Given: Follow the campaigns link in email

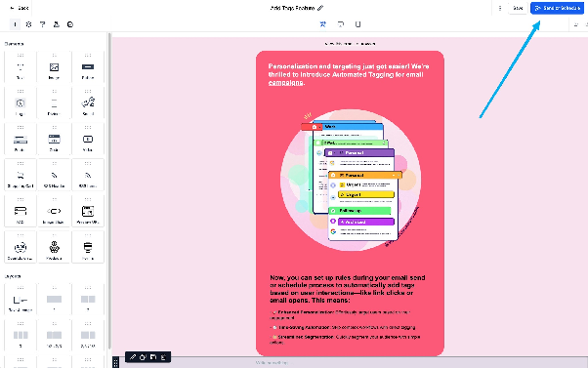Looking at the screenshot, I should click(285, 83).
